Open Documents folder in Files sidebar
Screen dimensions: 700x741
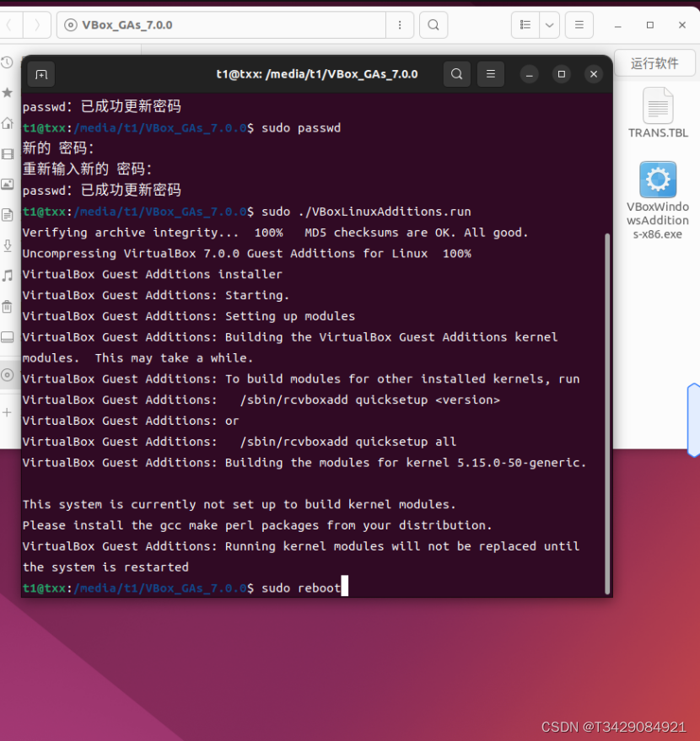(x=7, y=215)
